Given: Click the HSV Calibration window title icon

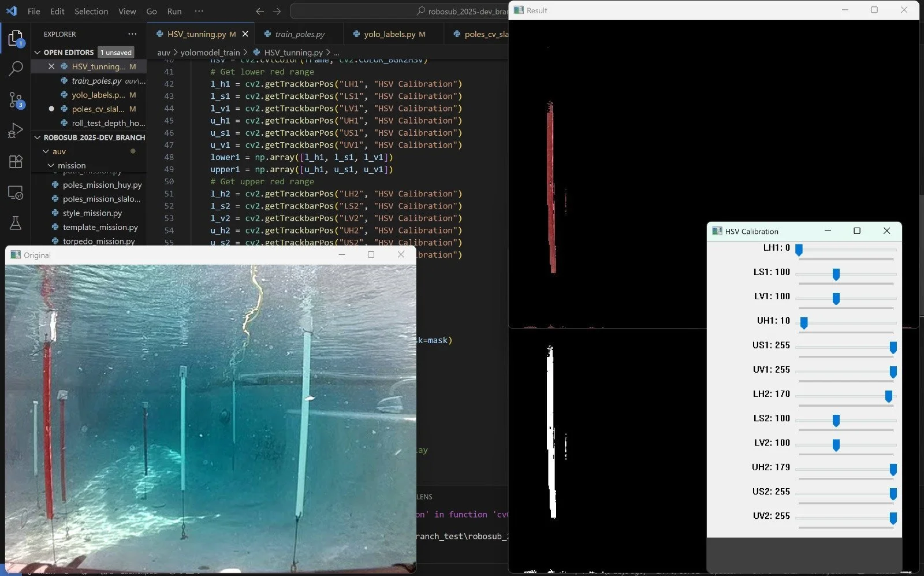Looking at the screenshot, I should [717, 231].
